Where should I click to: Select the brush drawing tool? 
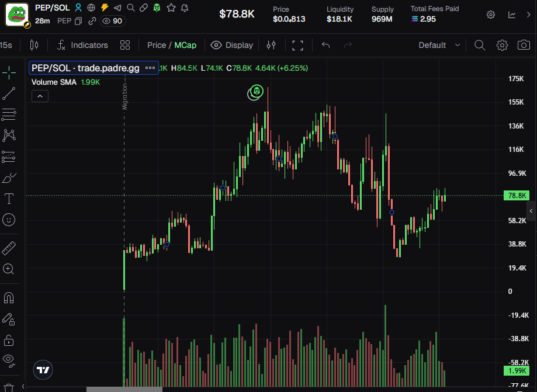(9, 178)
